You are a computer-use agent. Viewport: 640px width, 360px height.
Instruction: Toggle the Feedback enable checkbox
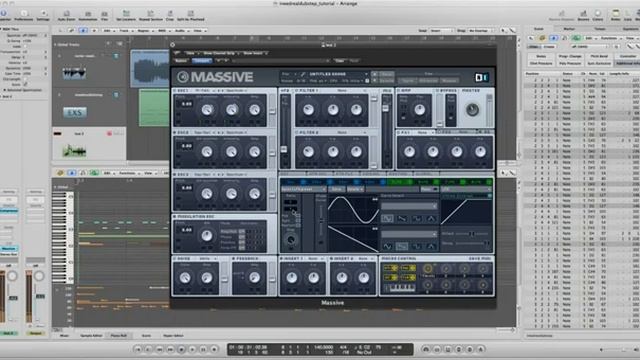click(x=234, y=259)
